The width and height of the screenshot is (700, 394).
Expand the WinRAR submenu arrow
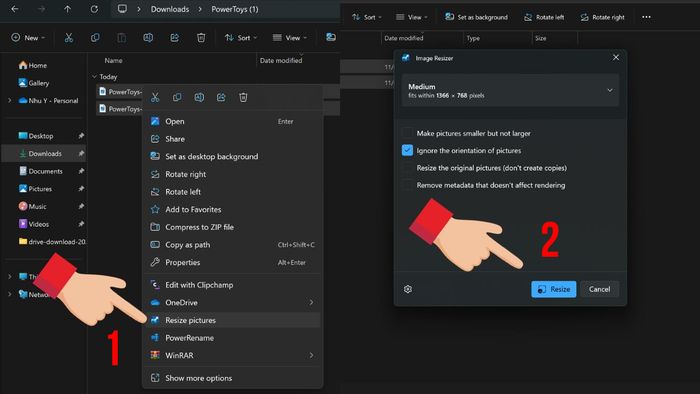pyautogui.click(x=311, y=356)
